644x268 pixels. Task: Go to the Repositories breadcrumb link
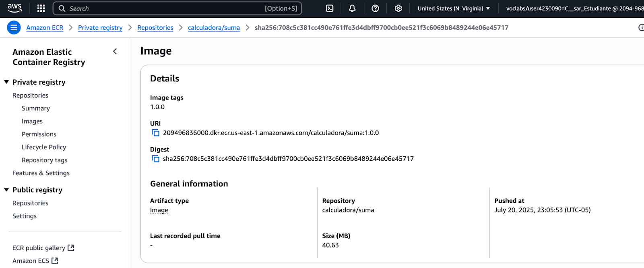point(155,27)
